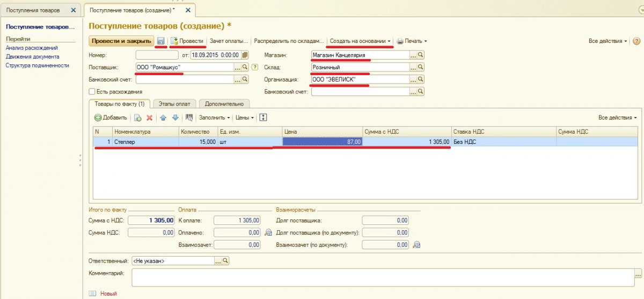Click Сумма с НДС column header

407,132
